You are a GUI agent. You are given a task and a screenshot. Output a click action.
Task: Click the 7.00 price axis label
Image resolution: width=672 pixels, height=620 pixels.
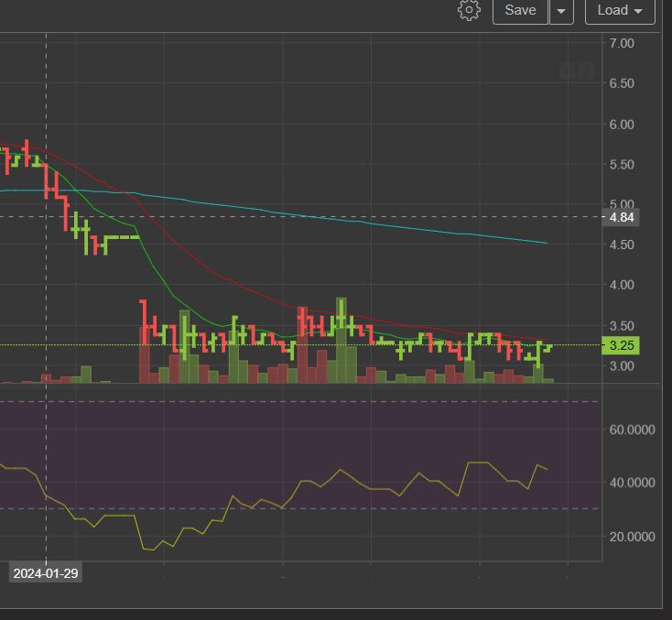click(x=622, y=43)
